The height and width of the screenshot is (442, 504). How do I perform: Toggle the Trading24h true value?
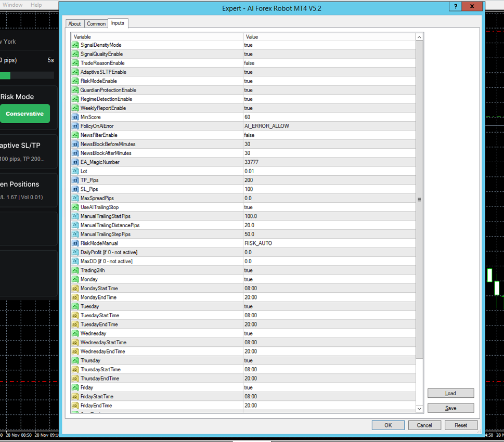click(249, 270)
